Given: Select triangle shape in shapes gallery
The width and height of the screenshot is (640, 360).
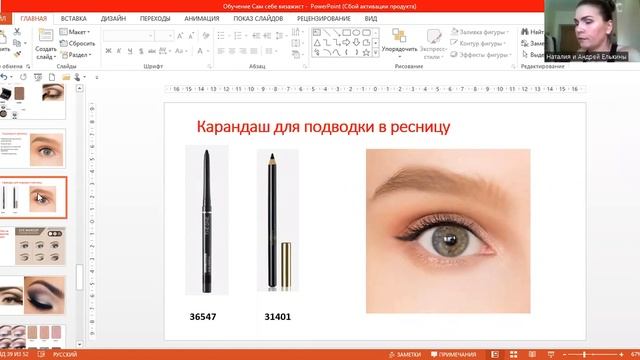Looking at the screenshot, I should pyautogui.click(x=317, y=43).
